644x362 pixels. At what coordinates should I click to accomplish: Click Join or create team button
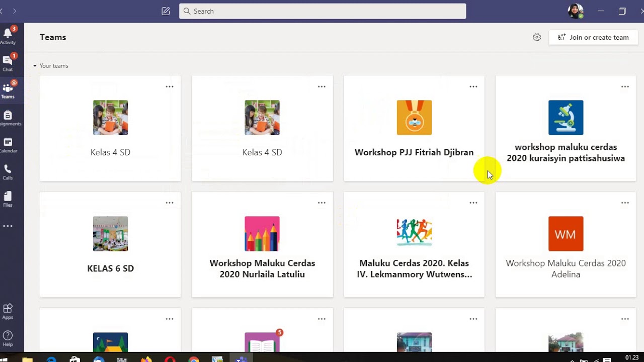594,37
